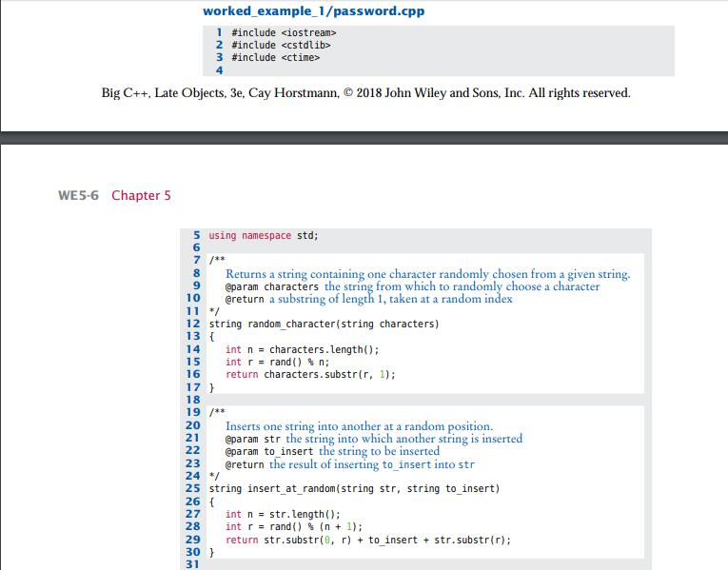The height and width of the screenshot is (570, 728).
Task: Select the line '#include <cstdlib>'
Action: [x=281, y=45]
